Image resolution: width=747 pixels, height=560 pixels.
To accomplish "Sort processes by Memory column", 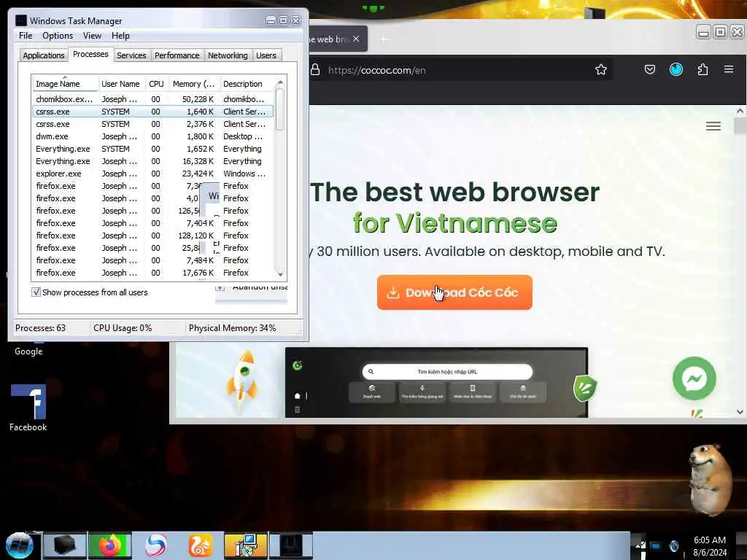I will [x=193, y=84].
